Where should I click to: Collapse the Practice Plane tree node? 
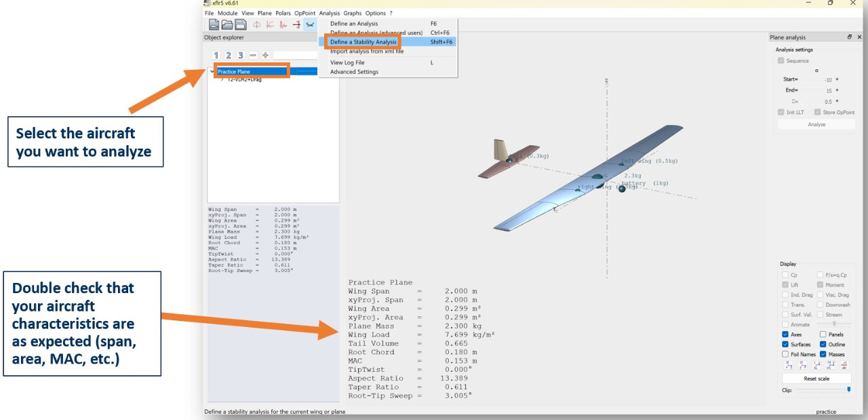point(212,71)
